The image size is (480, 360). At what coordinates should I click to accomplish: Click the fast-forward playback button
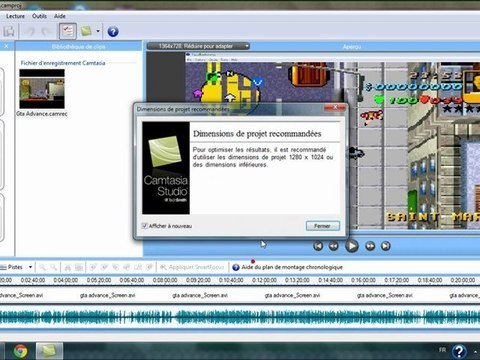(370, 246)
